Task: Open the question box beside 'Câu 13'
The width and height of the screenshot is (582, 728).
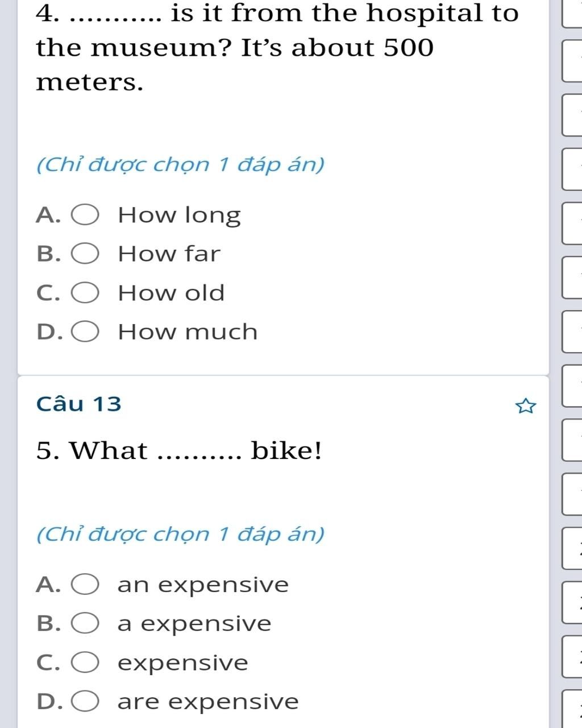Action: click(x=572, y=386)
